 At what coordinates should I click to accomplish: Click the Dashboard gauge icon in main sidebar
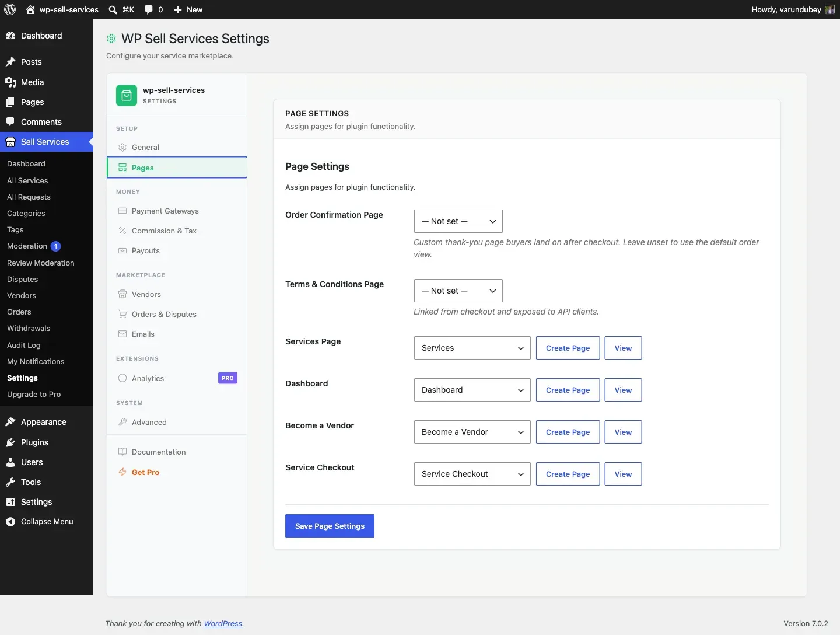tap(10, 36)
